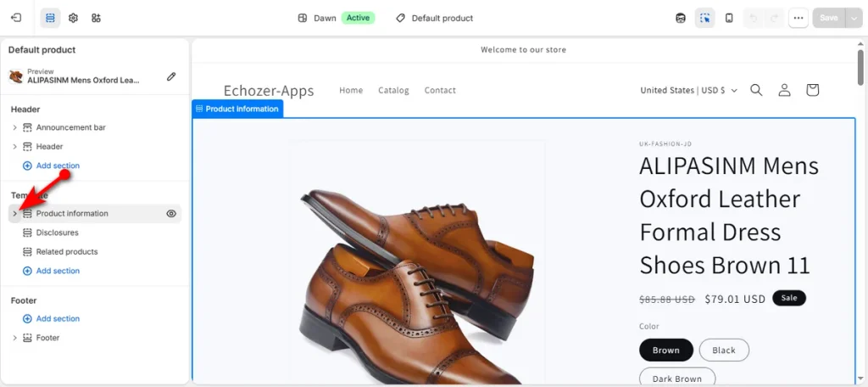Image resolution: width=868 pixels, height=387 pixels.
Task: Click the Echozer-Apps store logo
Action: tap(269, 90)
